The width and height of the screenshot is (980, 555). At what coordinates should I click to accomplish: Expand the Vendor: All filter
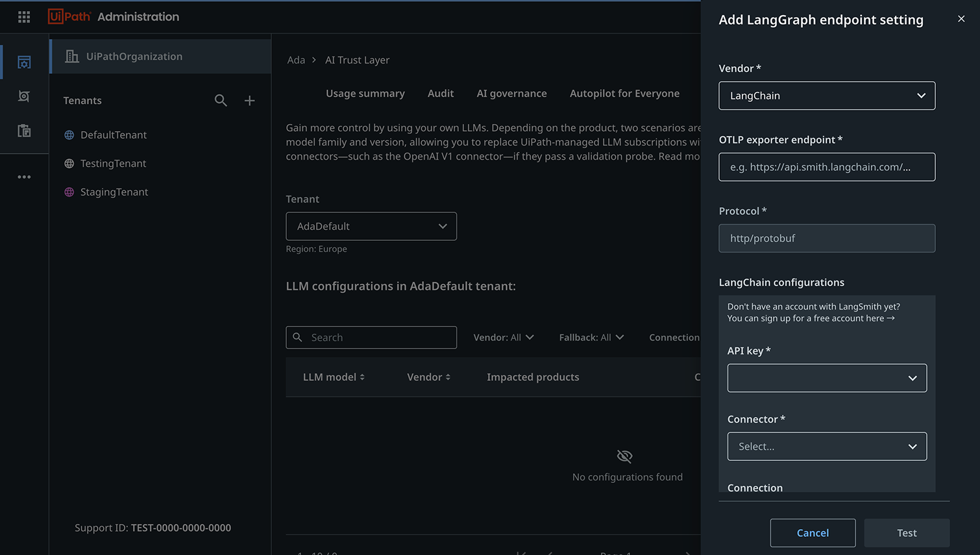(504, 338)
